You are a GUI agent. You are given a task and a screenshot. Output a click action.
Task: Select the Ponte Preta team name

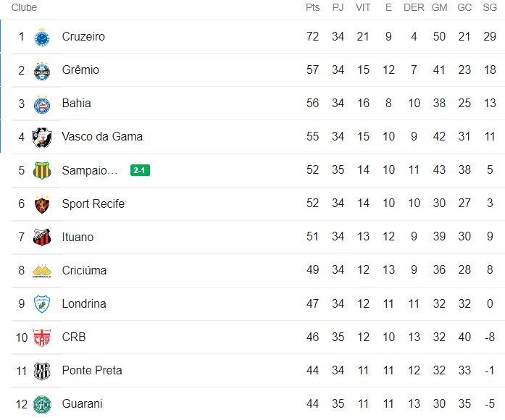[91, 371]
